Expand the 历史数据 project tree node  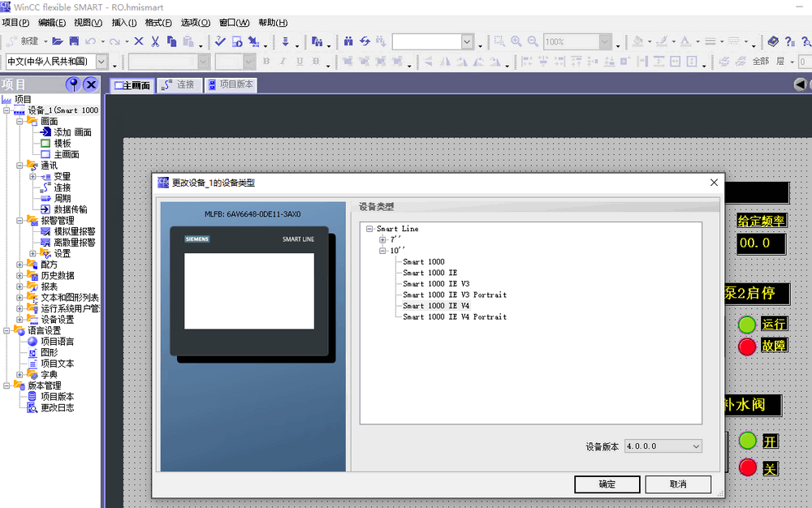(x=19, y=275)
